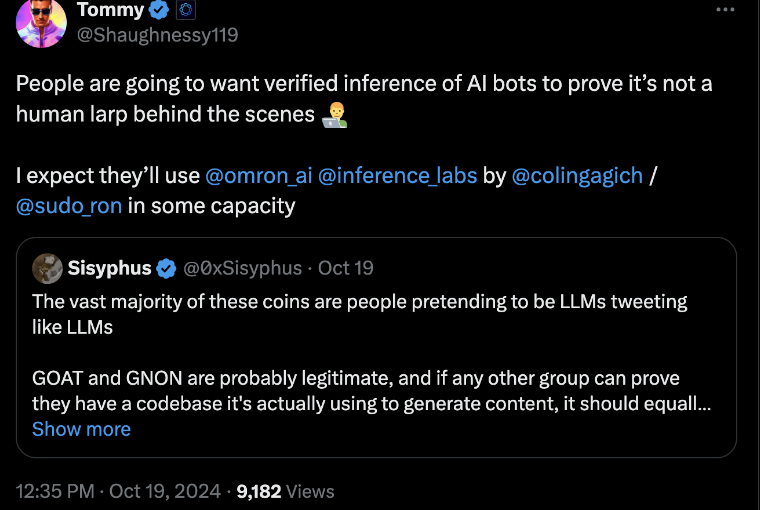Open the @colingagich profile mention
This screenshot has width=760, height=510.
(x=577, y=177)
